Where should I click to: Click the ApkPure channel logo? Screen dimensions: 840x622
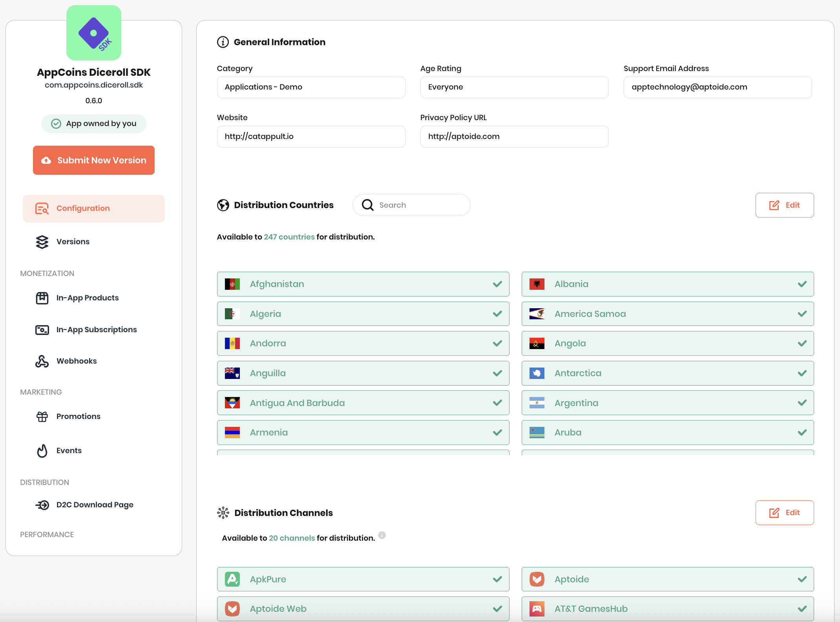tap(232, 579)
